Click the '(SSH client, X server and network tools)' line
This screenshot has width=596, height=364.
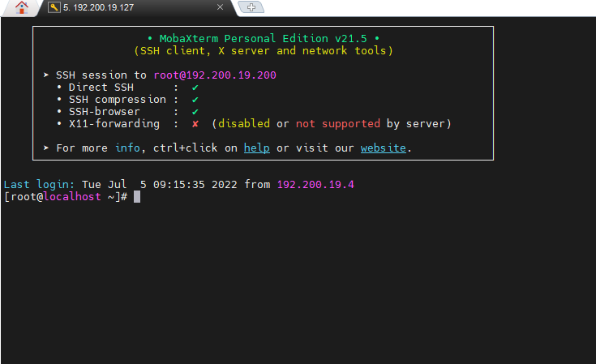coord(263,51)
